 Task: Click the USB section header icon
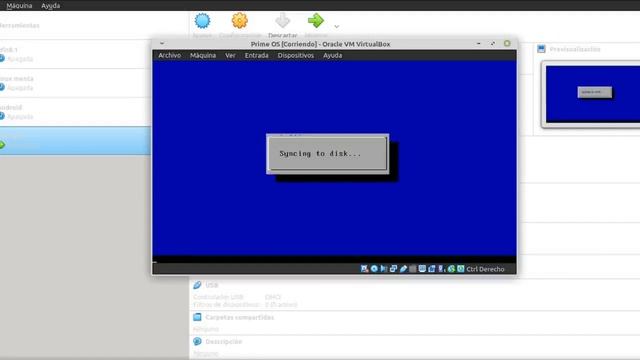click(197, 285)
